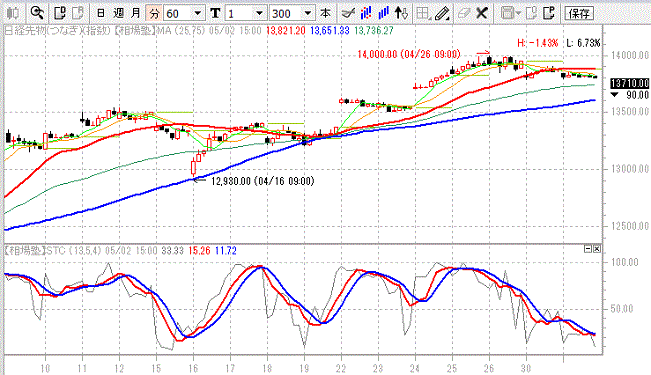The height and width of the screenshot is (375, 651).
Task: Open the 300 bar count dropdown
Action: tap(308, 14)
